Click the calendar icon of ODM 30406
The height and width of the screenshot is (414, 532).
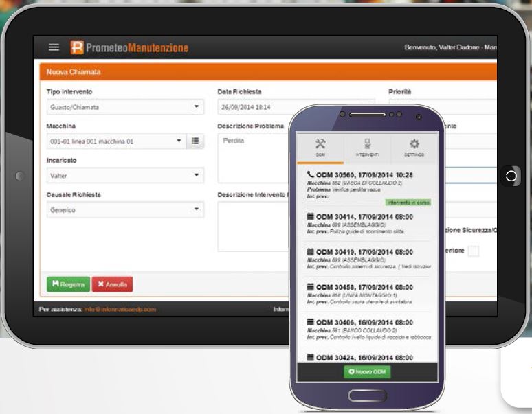pyautogui.click(x=310, y=322)
